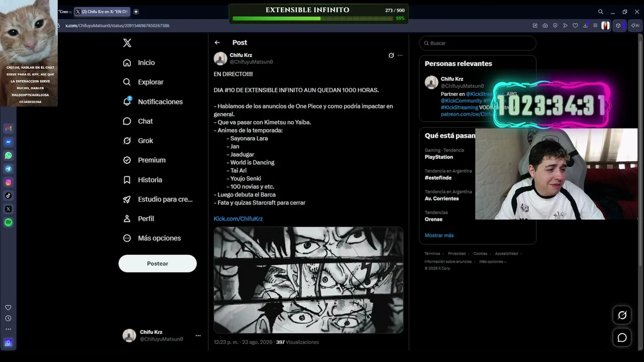Open the easy setup sliders icon
The image size is (644, 362).
coord(595,26)
